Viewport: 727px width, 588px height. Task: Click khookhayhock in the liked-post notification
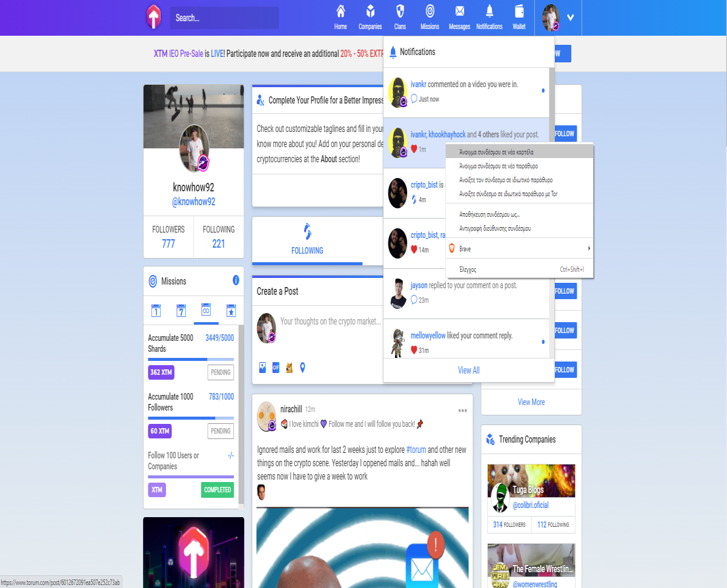point(447,134)
